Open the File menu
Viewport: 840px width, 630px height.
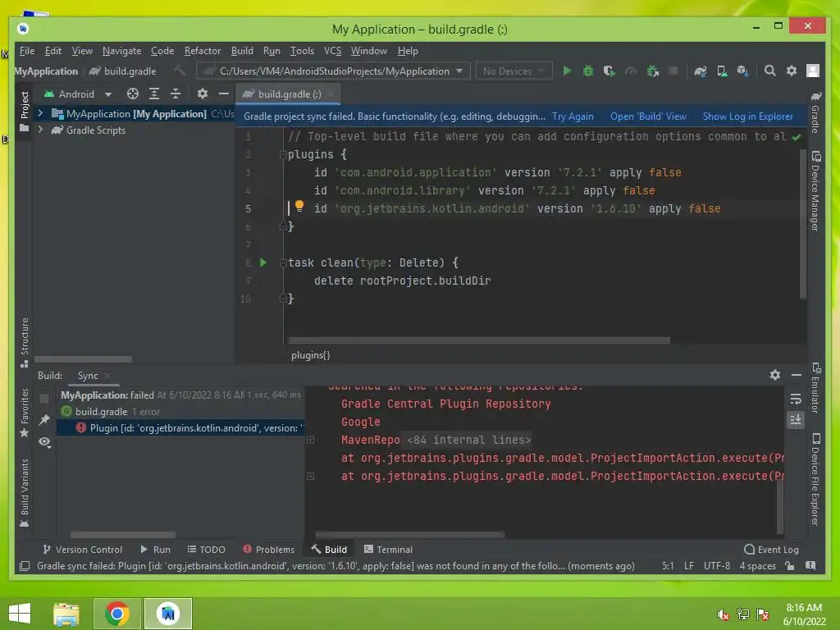point(27,51)
